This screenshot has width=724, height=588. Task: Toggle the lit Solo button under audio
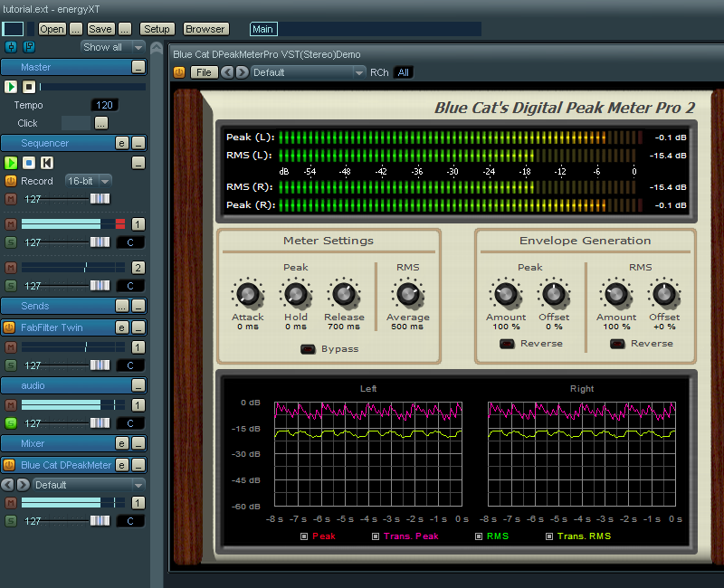pyautogui.click(x=11, y=423)
